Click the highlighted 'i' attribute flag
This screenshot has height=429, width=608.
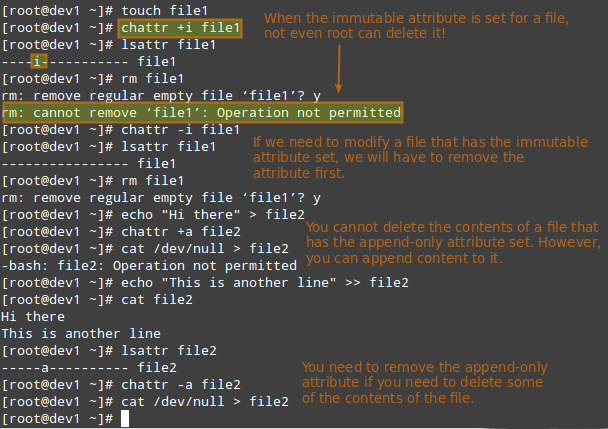point(37,63)
